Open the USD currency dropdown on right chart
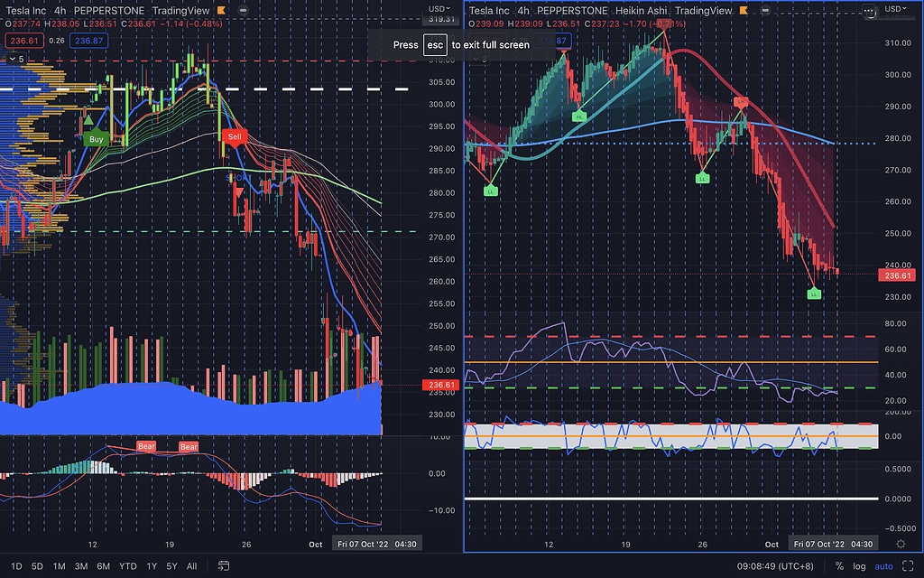This screenshot has width=924, height=578. point(895,9)
